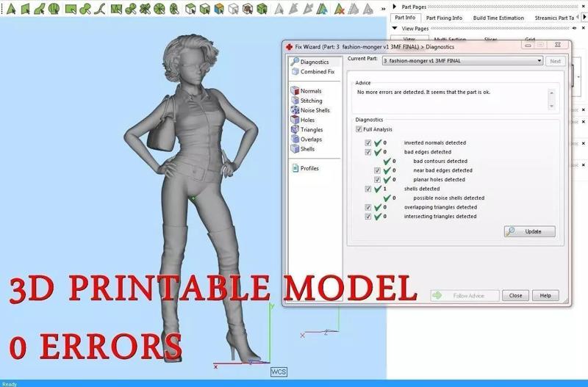
Task: Click the white wireframe cube selection icon
Action: 233,9
